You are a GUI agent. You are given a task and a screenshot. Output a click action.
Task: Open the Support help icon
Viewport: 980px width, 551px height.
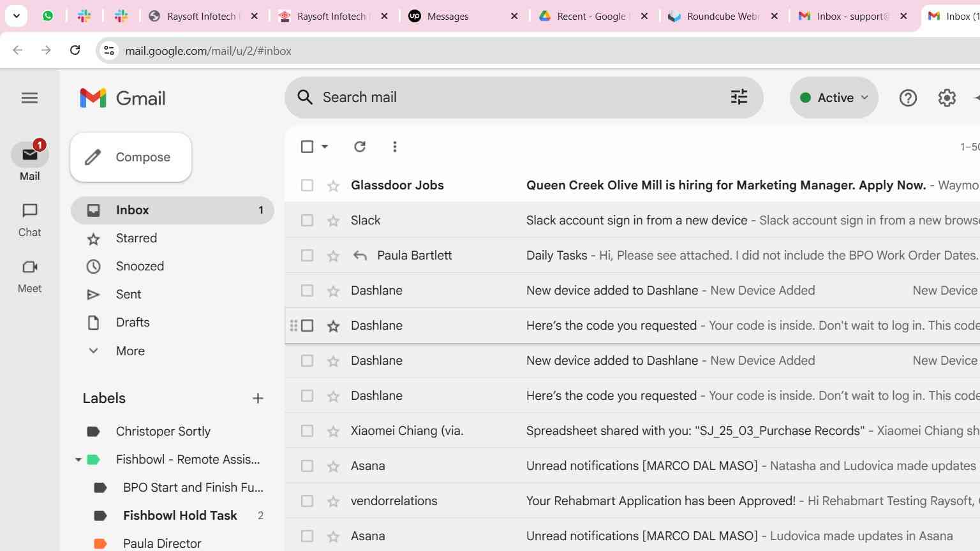[x=908, y=98]
